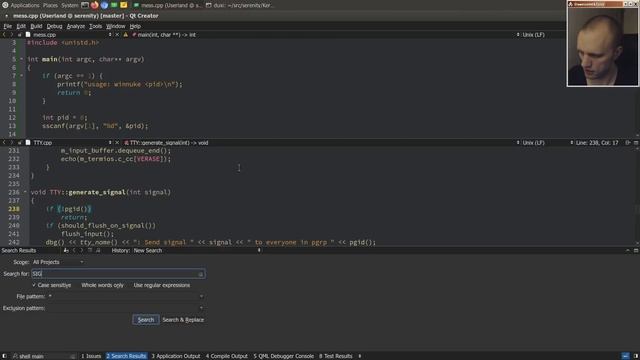The height and width of the screenshot is (360, 640).
Task: Open the File menu
Action: (x=7, y=26)
